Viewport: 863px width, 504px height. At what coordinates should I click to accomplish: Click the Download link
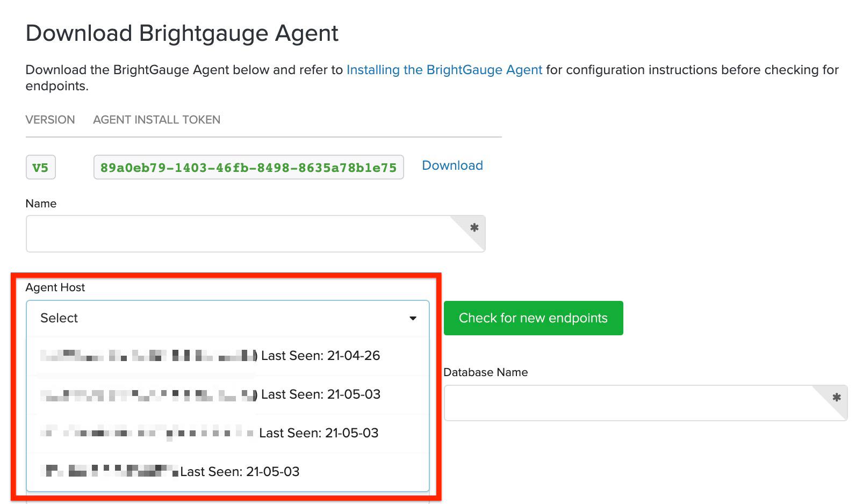(452, 165)
